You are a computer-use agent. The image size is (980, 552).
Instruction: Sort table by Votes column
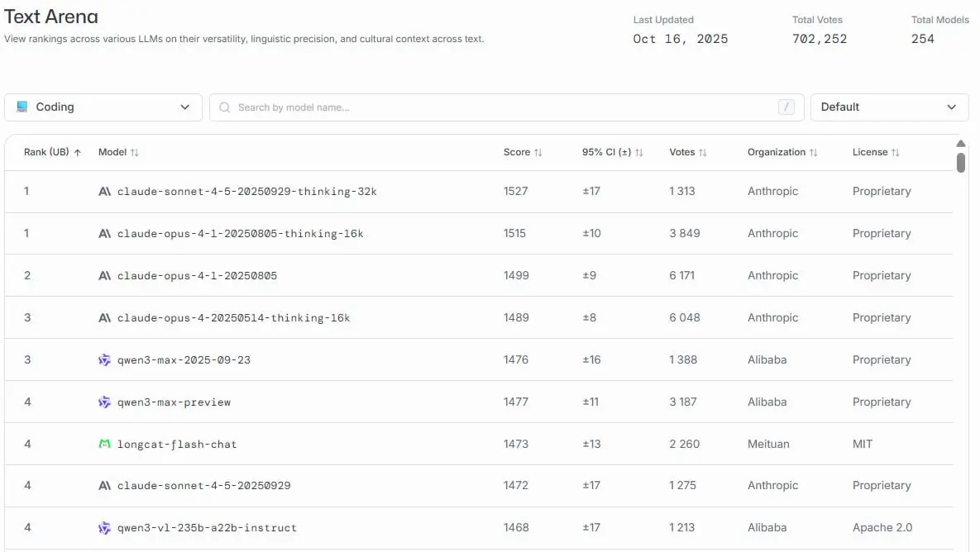[x=687, y=152]
